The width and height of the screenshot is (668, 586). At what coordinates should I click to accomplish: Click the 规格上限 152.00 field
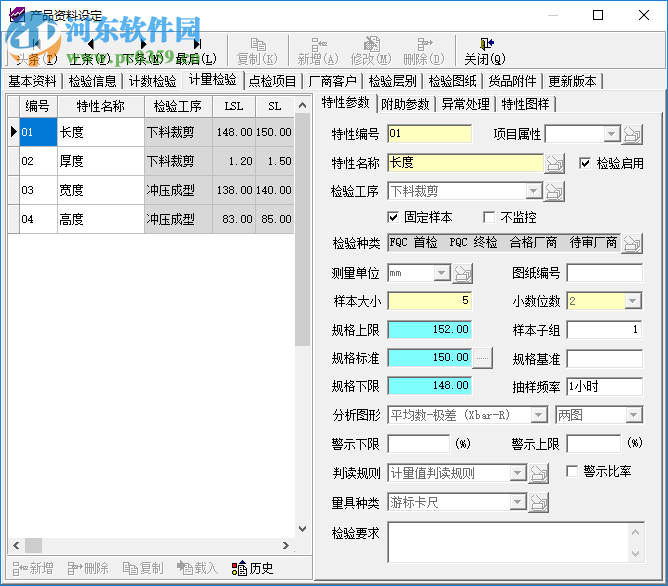429,330
